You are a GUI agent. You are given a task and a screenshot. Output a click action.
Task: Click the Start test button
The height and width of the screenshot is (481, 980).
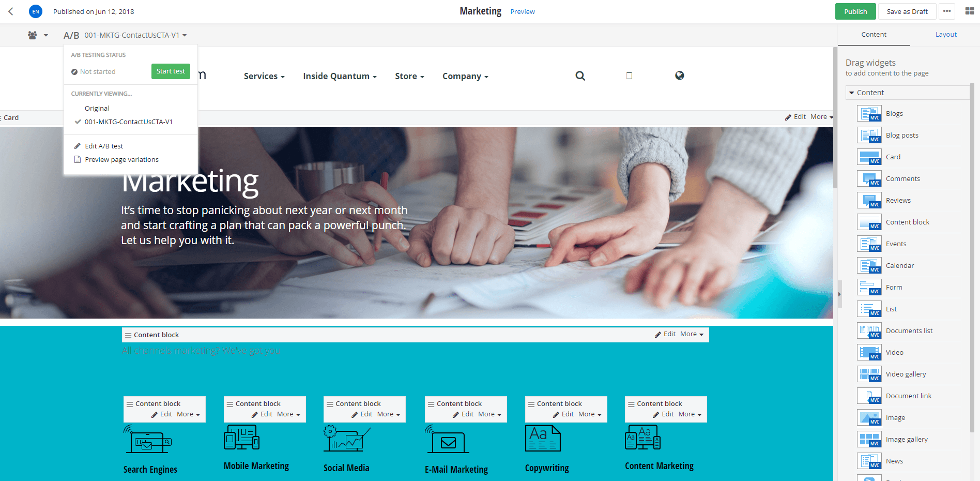click(x=171, y=71)
